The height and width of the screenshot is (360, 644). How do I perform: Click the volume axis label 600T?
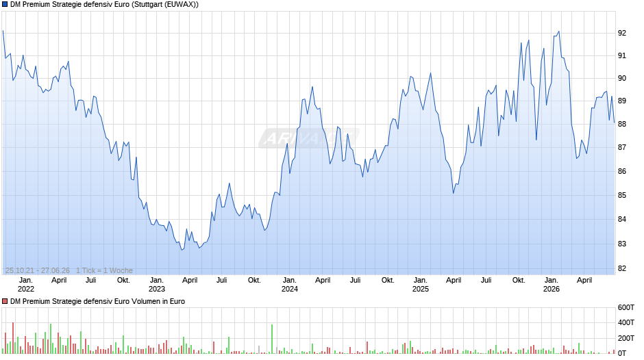click(x=626, y=307)
